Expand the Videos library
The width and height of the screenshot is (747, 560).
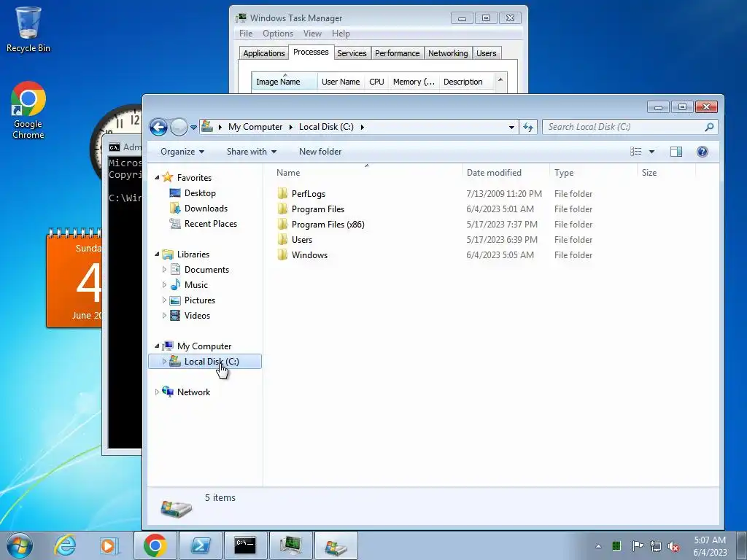point(164,315)
